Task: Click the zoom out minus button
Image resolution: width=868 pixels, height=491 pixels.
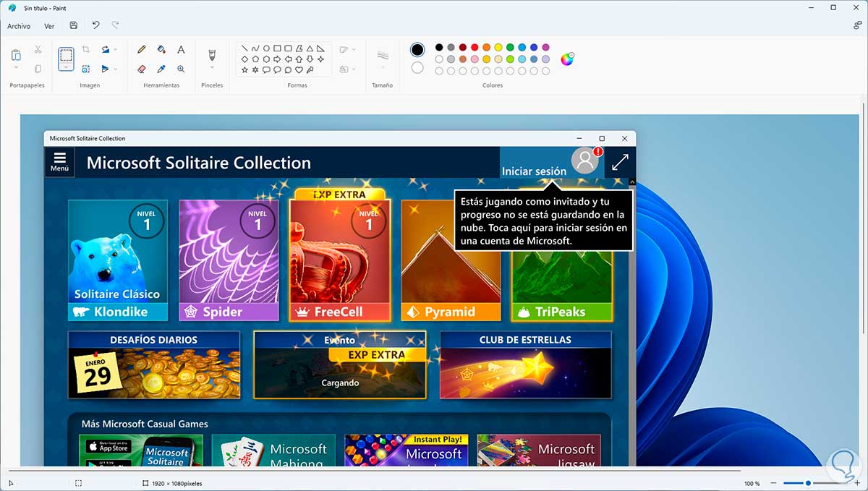Action: [773, 483]
